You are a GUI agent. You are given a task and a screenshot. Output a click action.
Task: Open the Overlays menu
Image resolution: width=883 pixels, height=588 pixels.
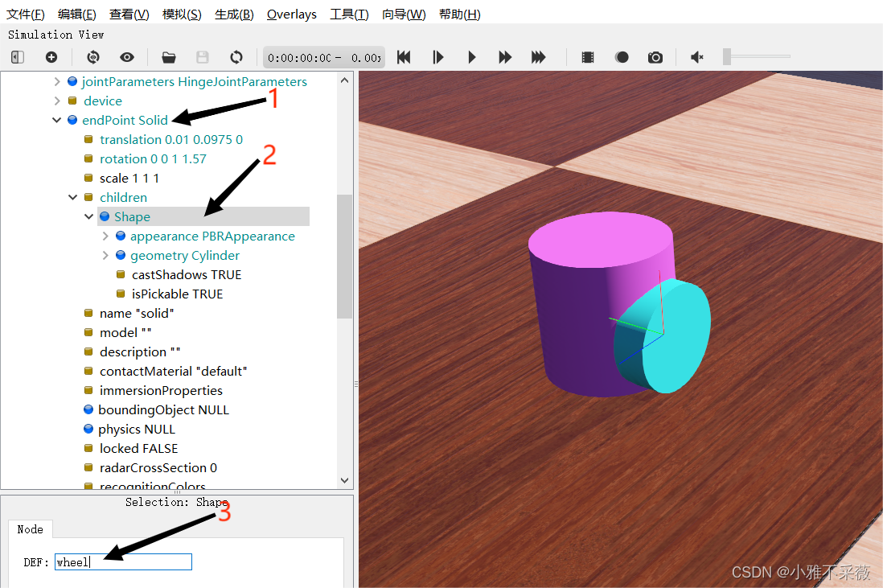click(291, 14)
